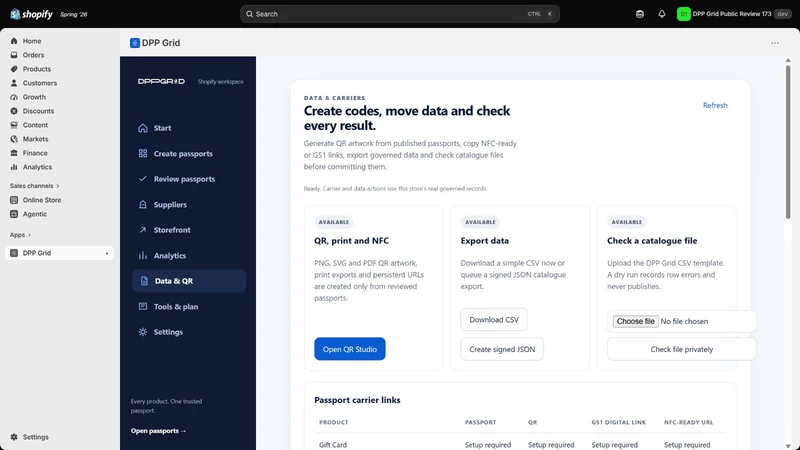Click the Sidekick icon beside the bell
800x450 pixels.
(x=640, y=14)
